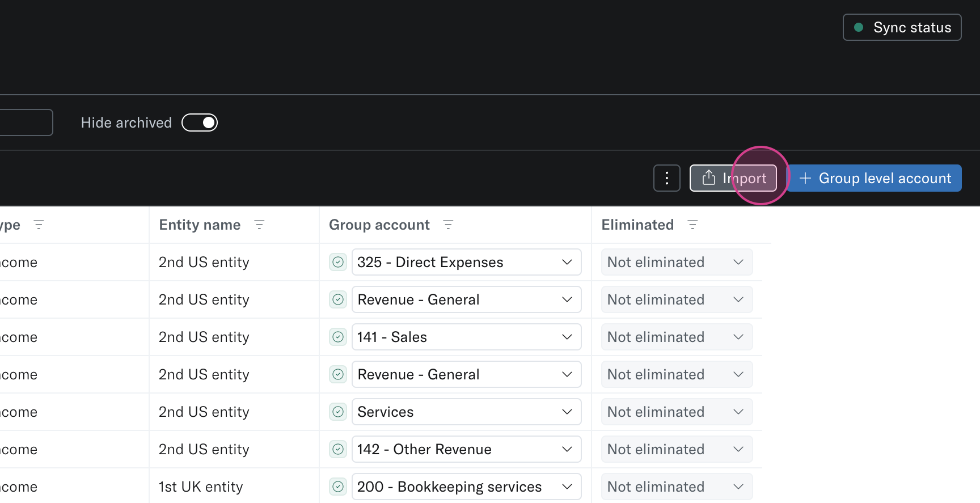Click the Entity name column filter icon
The image size is (980, 503).
pyautogui.click(x=259, y=225)
